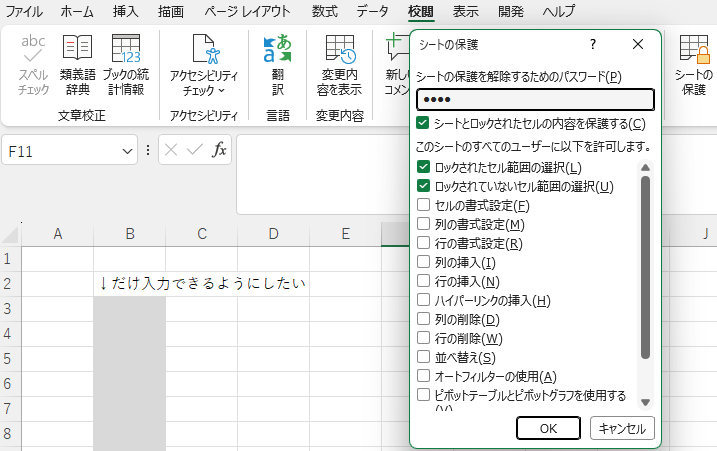Show ブックの統計情報 workbook statistics

[126, 65]
